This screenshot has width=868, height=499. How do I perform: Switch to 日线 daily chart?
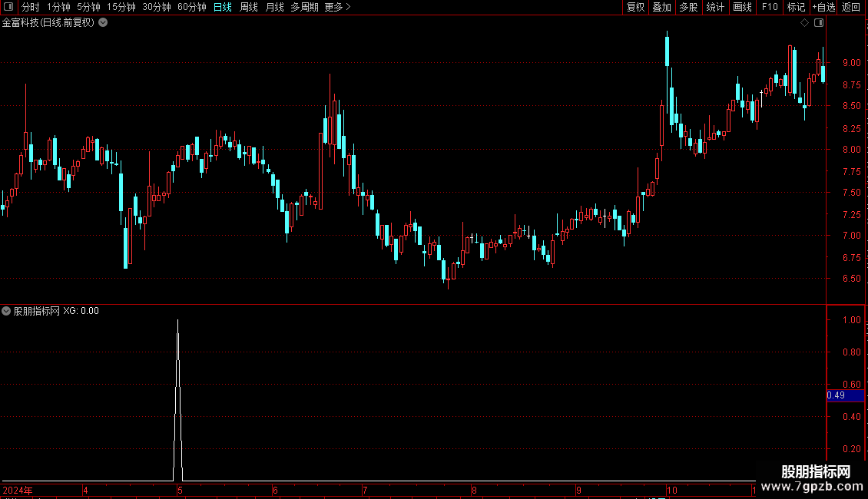[x=223, y=7]
